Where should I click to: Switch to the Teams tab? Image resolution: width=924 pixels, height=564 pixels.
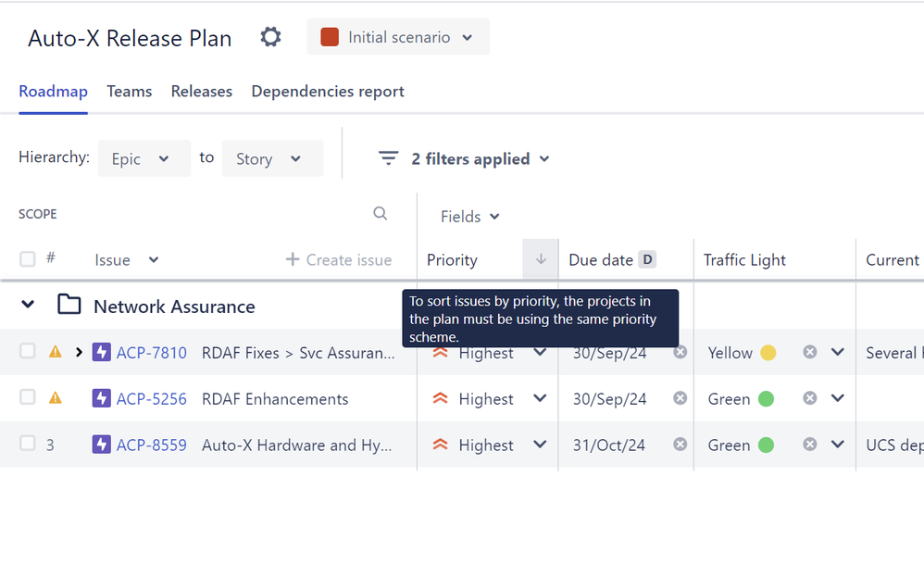129,92
